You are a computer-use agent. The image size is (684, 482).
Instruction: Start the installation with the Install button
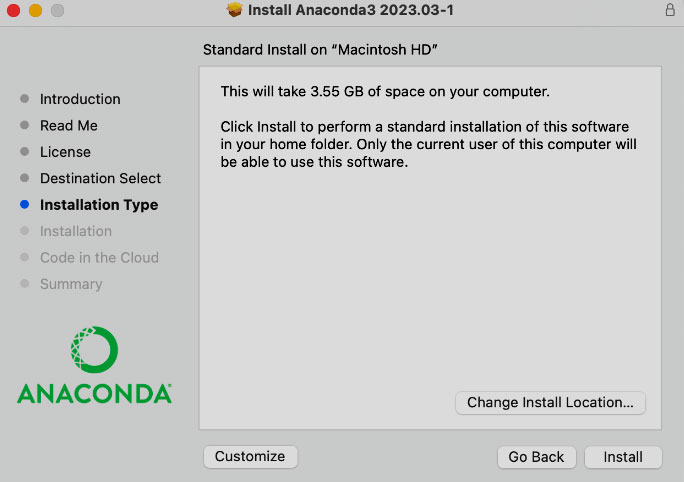coord(623,457)
